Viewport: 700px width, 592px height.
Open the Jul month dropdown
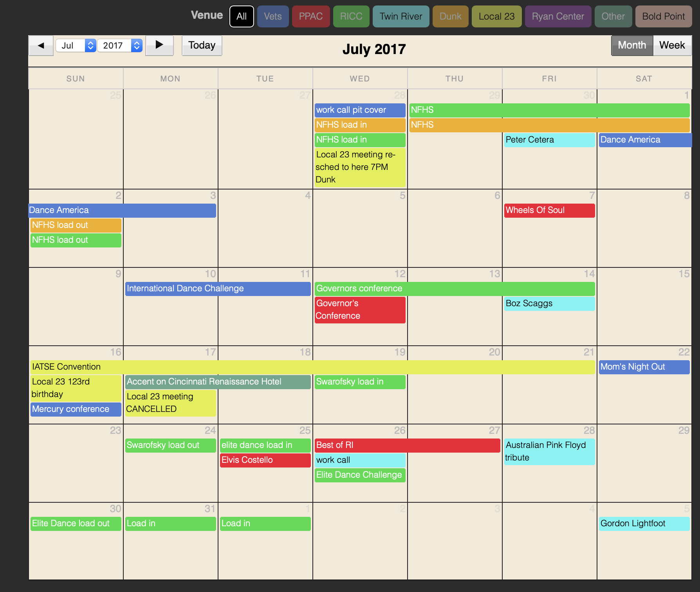click(x=76, y=45)
